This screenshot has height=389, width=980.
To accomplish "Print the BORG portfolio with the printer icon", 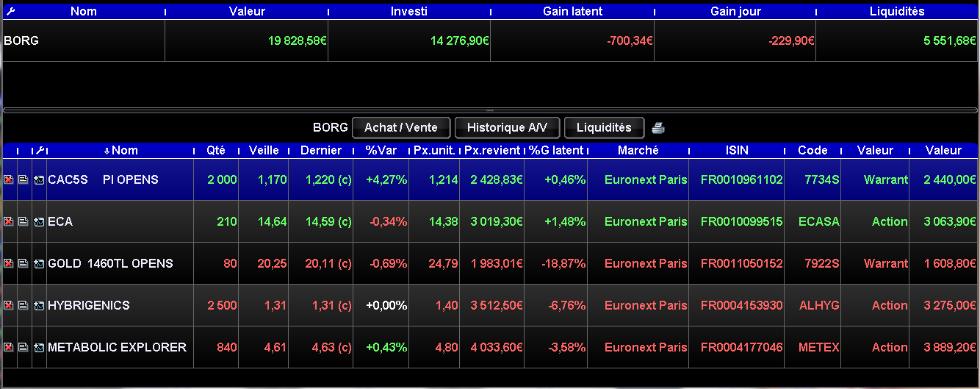I will 658,128.
